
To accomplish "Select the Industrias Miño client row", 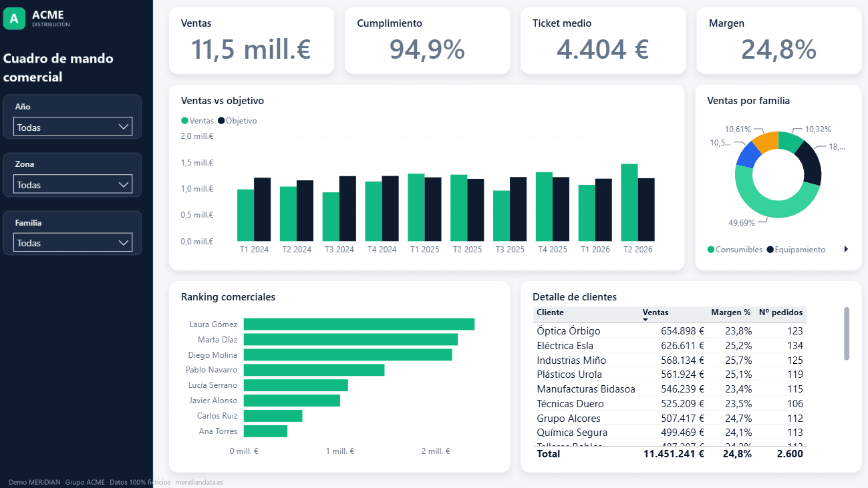I will 670,360.
